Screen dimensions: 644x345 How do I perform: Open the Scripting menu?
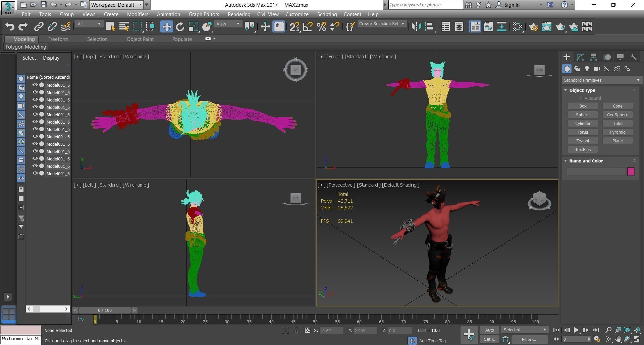tap(327, 14)
